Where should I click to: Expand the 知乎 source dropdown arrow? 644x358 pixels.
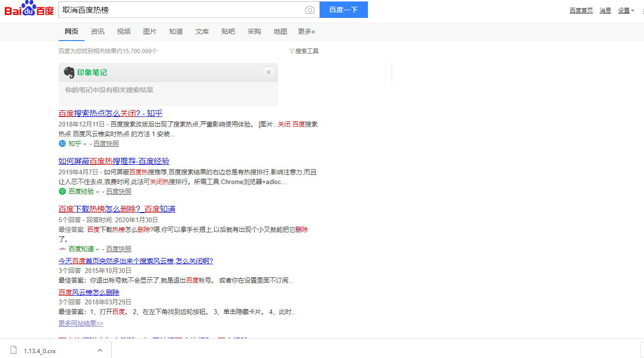click(85, 144)
